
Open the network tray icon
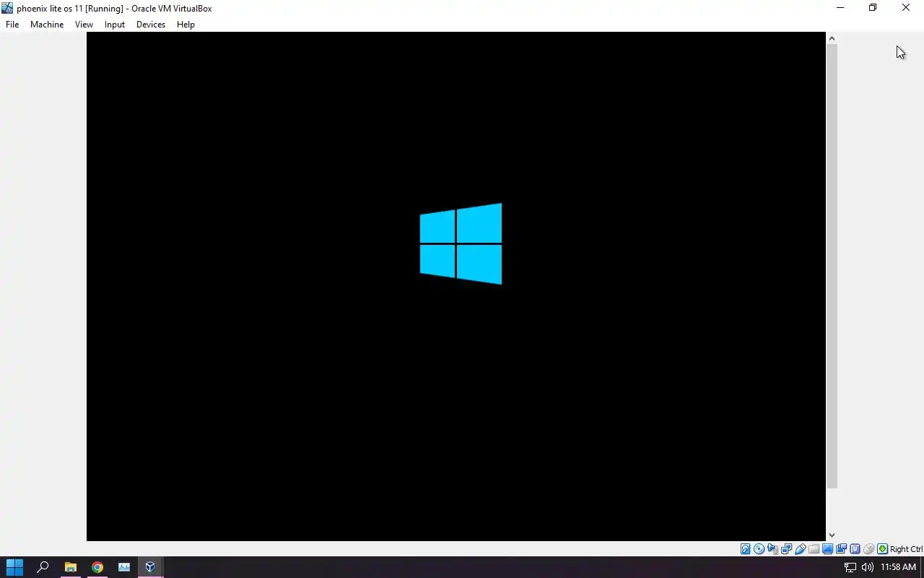tap(850, 567)
